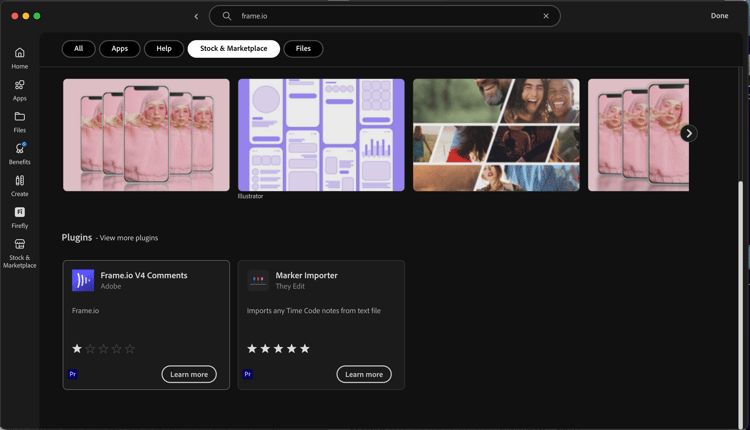
Task: Focus the frame.io search field
Action: pyautogui.click(x=385, y=16)
